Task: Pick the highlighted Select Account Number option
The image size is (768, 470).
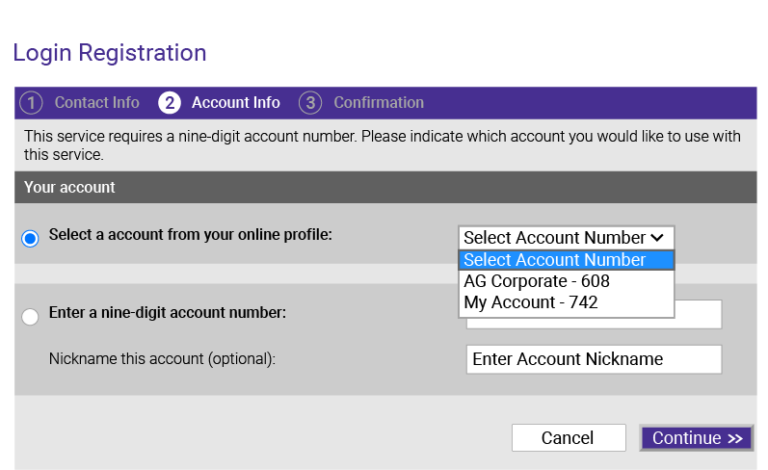Action: coord(566,260)
